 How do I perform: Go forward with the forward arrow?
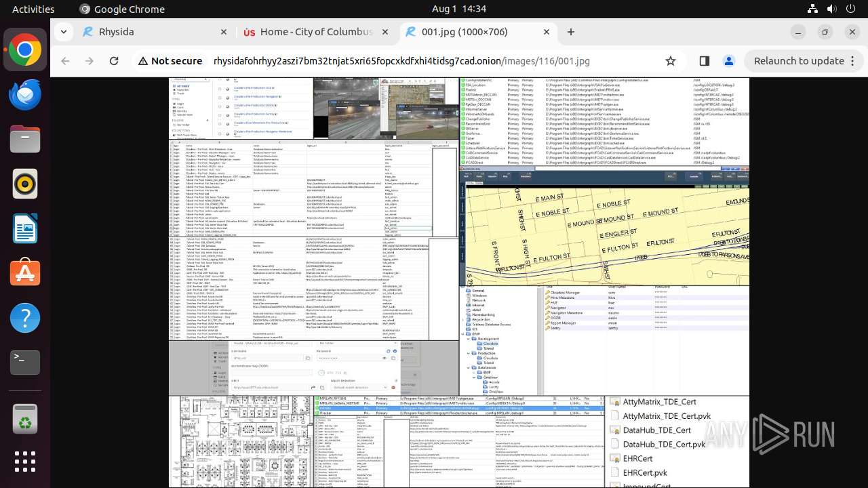point(90,61)
